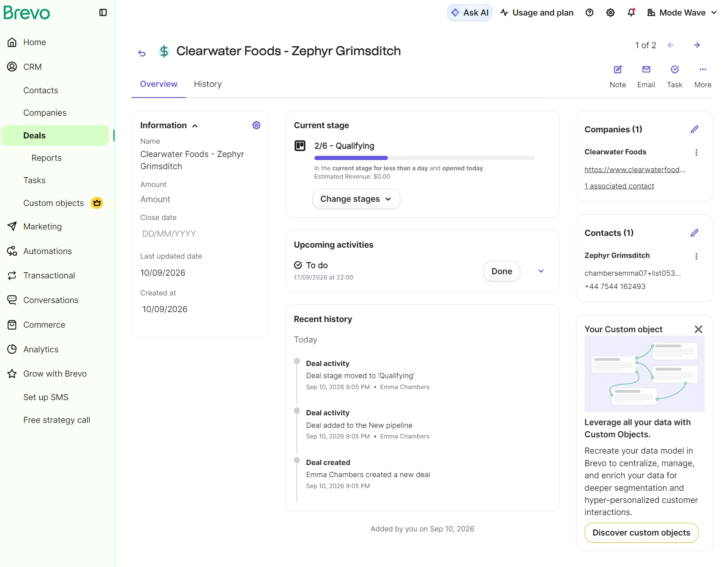
Task: Open Usage and plan
Action: 537,13
